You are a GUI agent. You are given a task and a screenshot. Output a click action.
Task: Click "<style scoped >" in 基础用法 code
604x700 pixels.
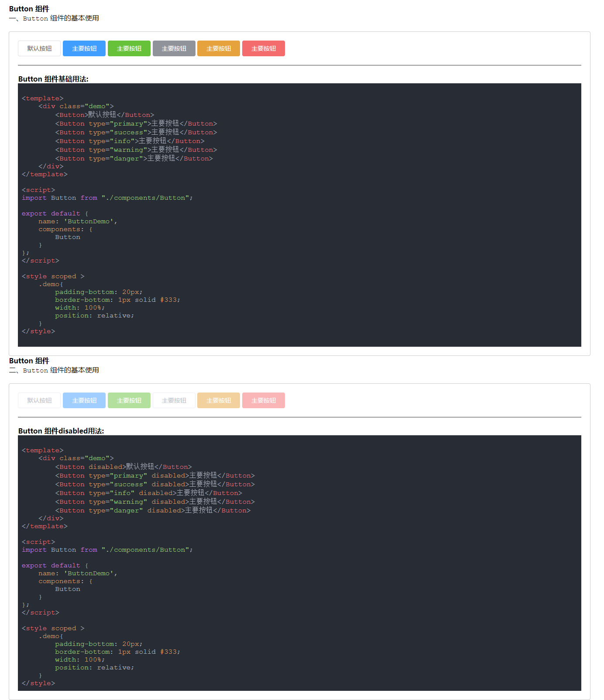(53, 277)
